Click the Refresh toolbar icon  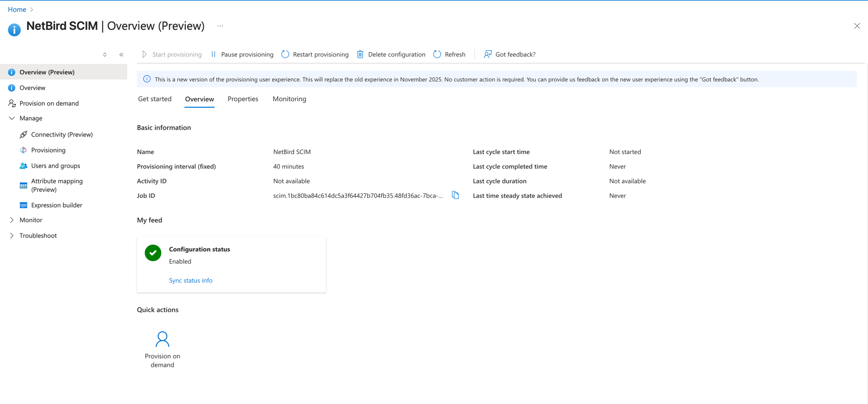(437, 54)
